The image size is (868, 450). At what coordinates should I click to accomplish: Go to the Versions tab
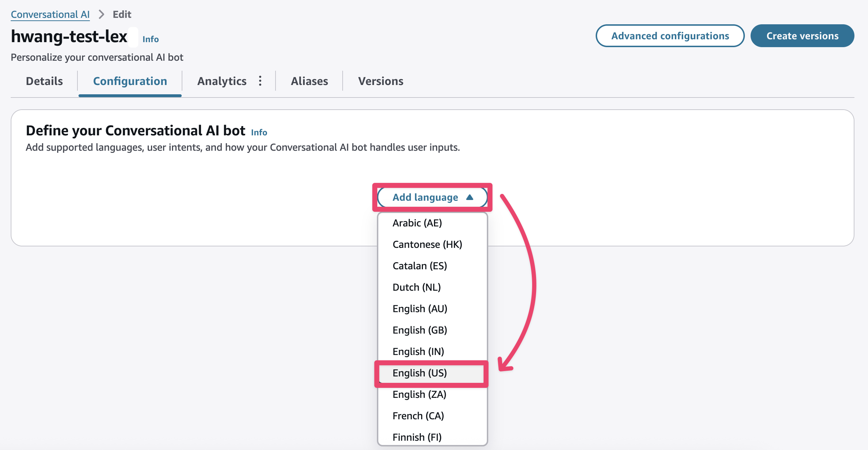tap(381, 81)
